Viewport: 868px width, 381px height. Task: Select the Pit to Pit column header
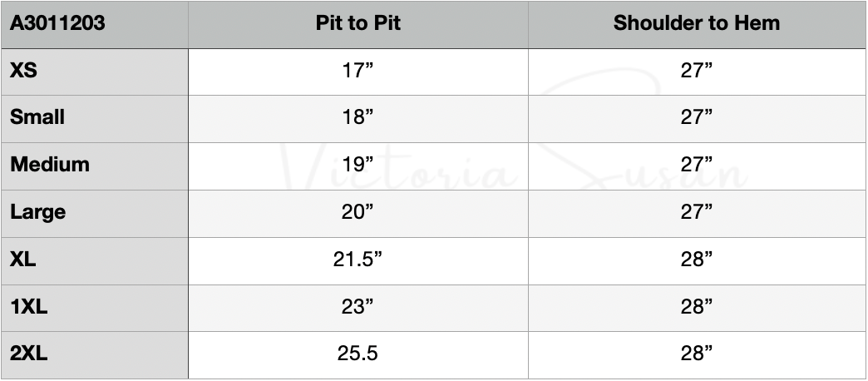pos(358,23)
